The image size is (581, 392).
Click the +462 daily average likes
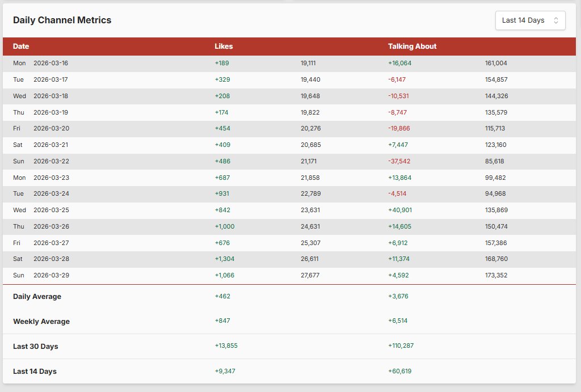pos(222,296)
